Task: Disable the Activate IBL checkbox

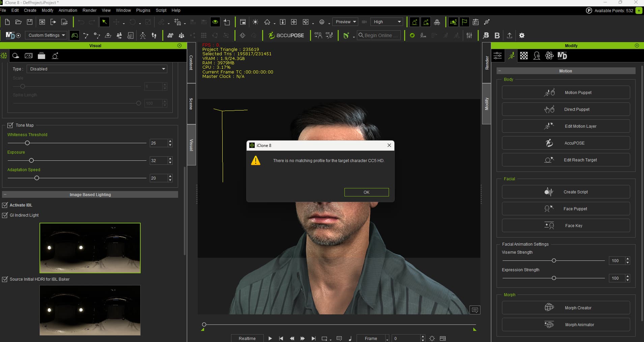Action: click(x=5, y=205)
